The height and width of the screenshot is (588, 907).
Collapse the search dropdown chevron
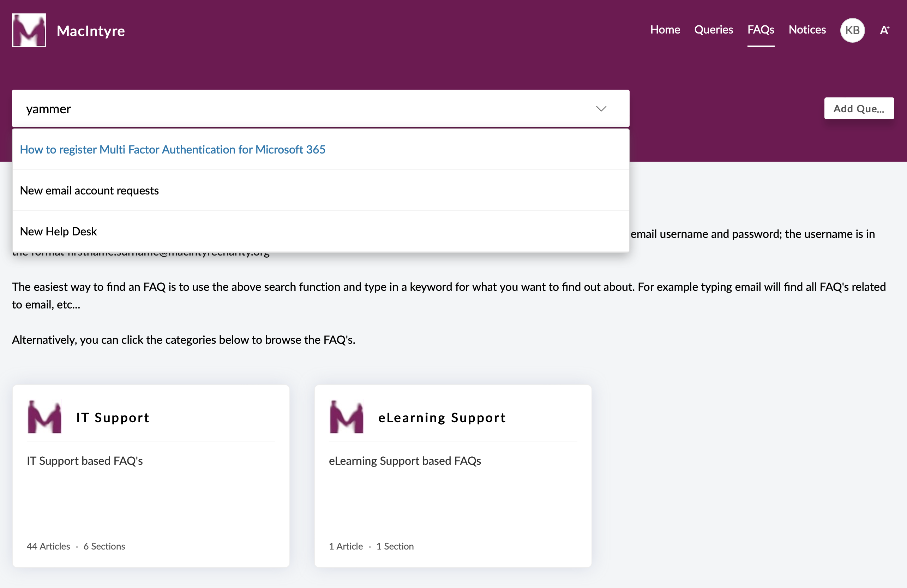tap(601, 109)
